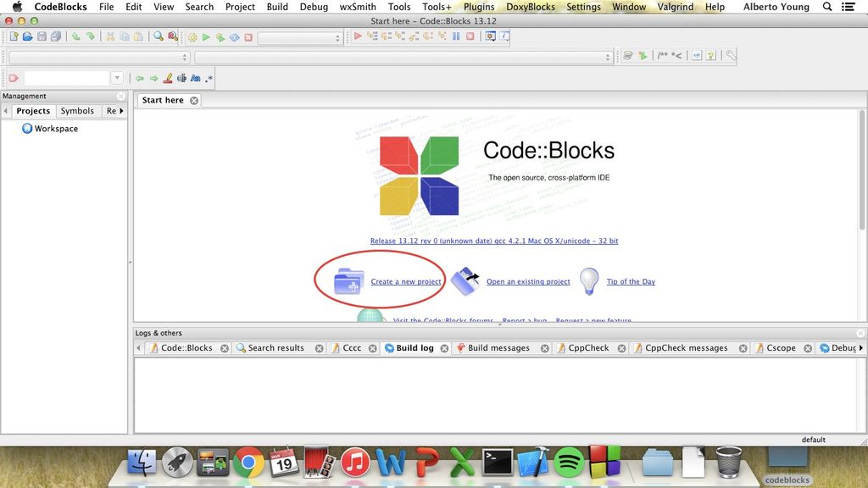Screen dimensions: 868x488
Task: Select the Workspace tree item
Action: point(50,129)
